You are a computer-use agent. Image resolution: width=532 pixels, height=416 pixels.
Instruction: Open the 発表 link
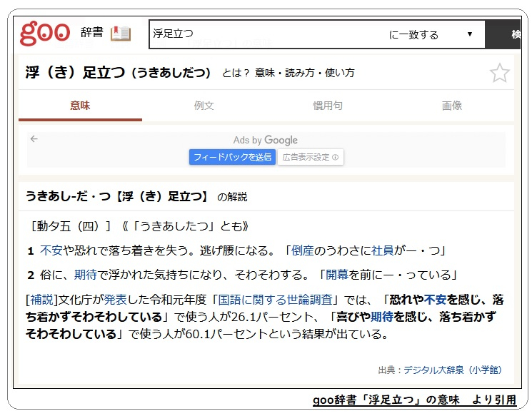coord(116,300)
